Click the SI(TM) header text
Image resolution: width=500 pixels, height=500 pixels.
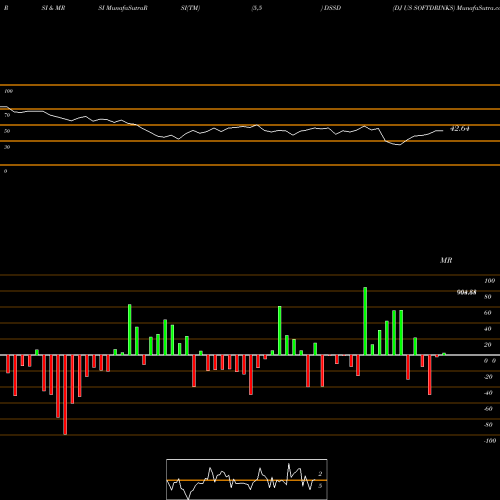tap(190, 8)
